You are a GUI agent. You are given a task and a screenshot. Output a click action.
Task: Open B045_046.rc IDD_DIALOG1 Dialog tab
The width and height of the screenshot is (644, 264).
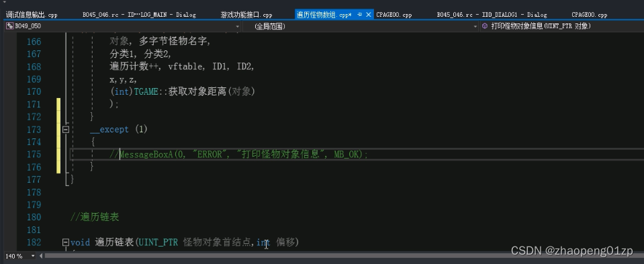(492, 15)
